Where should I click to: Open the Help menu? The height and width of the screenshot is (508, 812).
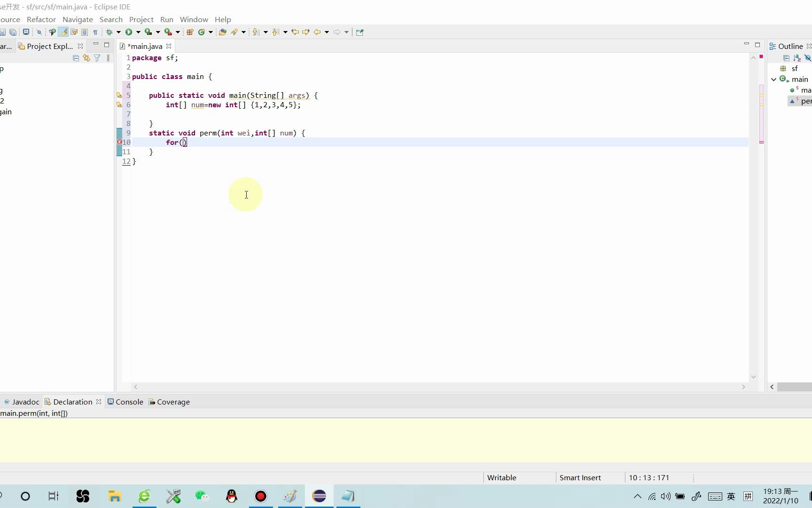223,19
